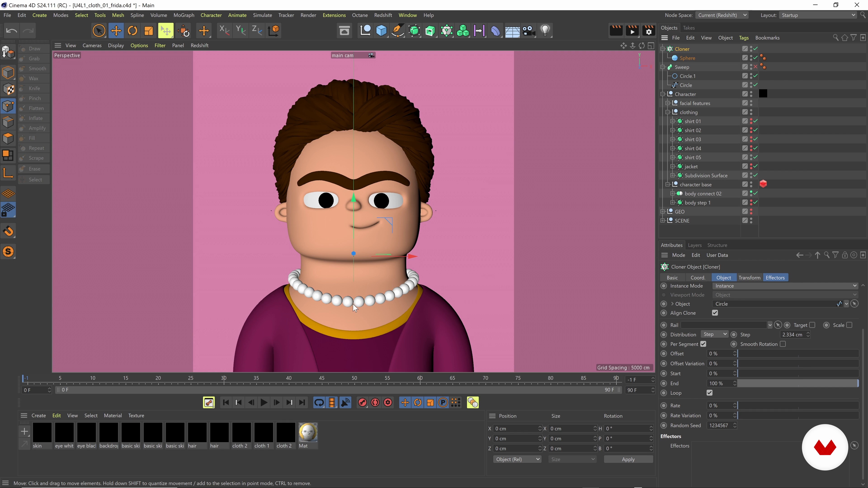Viewport: 868px width, 488px height.
Task: Enable the Rail Target checkbox
Action: click(x=812, y=325)
